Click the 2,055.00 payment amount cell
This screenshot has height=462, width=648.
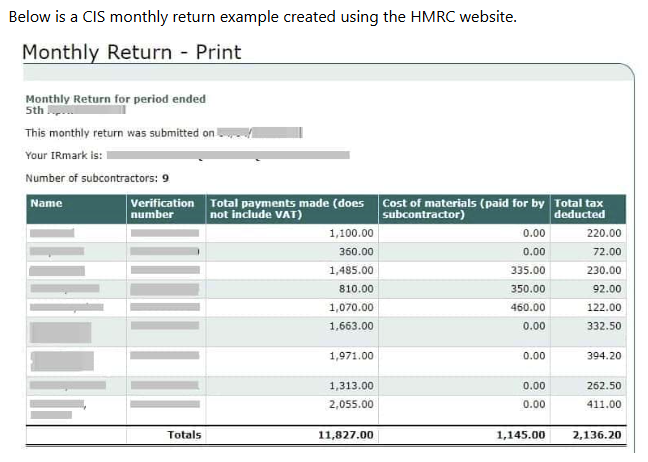coord(351,404)
